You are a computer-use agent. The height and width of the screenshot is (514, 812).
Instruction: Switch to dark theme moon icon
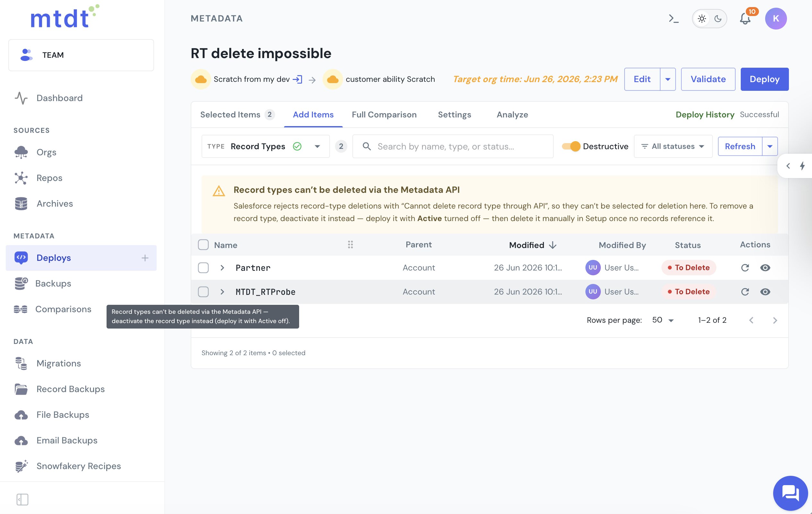(x=718, y=19)
